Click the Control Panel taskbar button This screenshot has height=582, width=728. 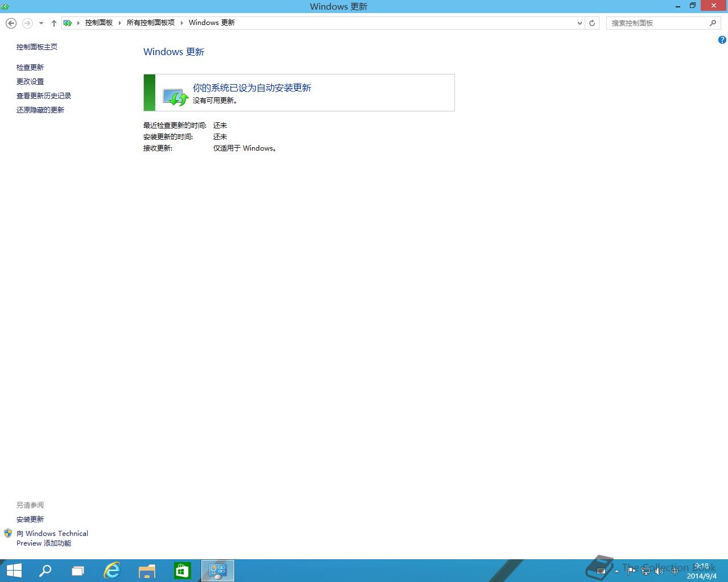pyautogui.click(x=218, y=571)
